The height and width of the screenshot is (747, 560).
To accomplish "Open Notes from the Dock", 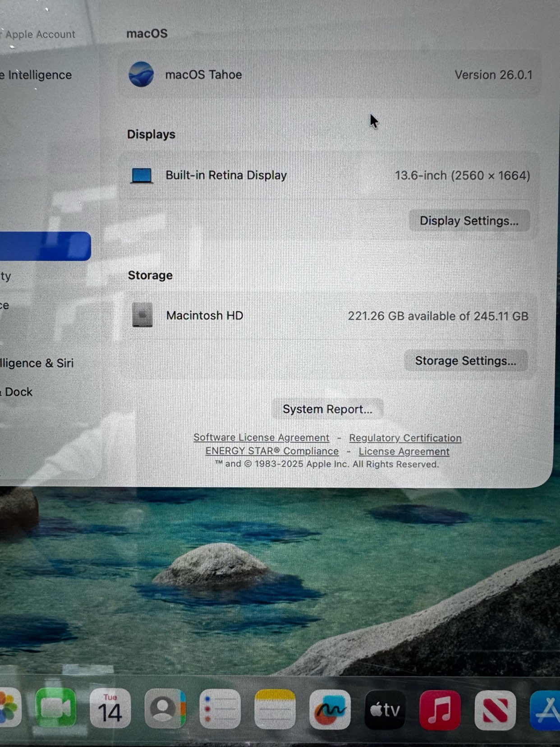I will pos(275,709).
